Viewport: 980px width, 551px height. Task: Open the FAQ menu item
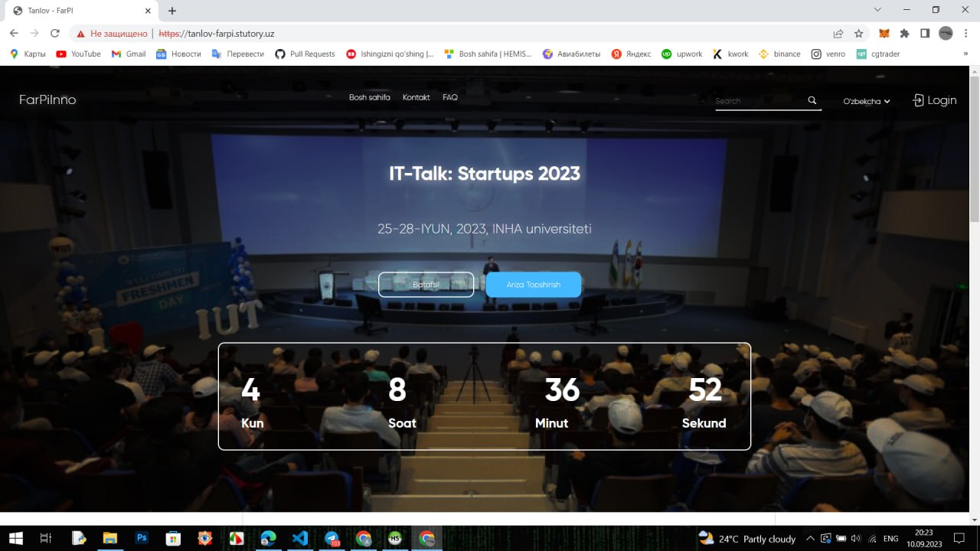click(x=450, y=98)
